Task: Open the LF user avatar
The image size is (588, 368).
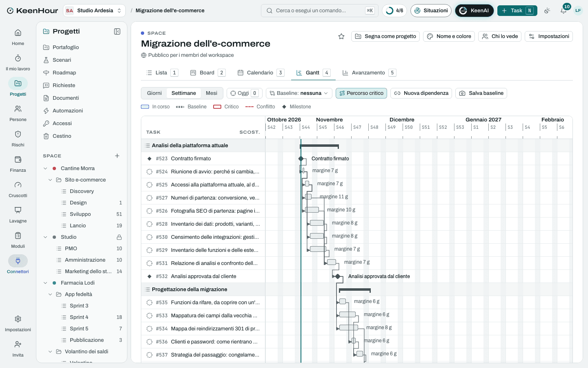Action: 578,11
